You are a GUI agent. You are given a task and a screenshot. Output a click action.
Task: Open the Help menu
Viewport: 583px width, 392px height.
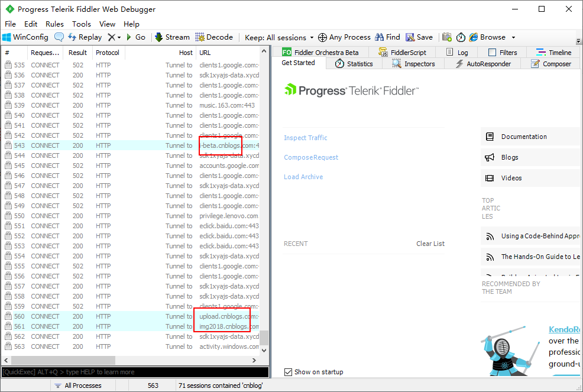pyautogui.click(x=131, y=24)
